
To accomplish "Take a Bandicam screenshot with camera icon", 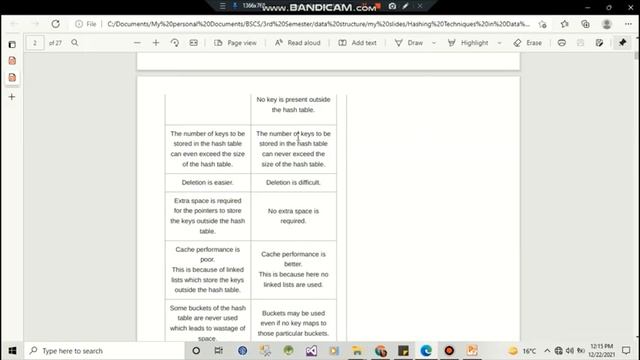I will [392, 6].
